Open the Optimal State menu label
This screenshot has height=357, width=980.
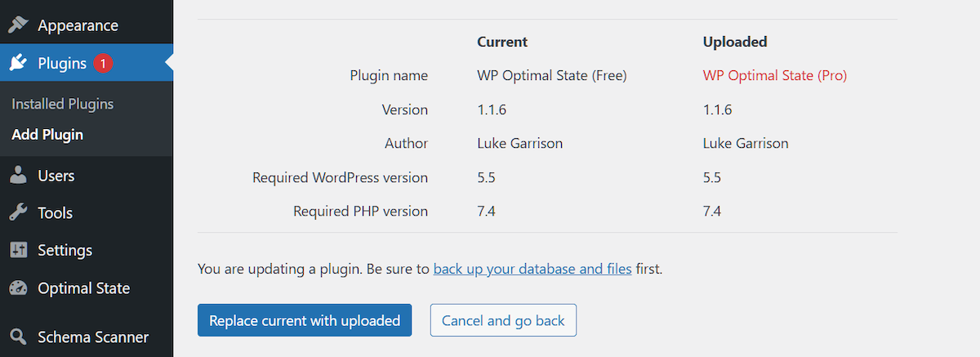[x=83, y=288]
